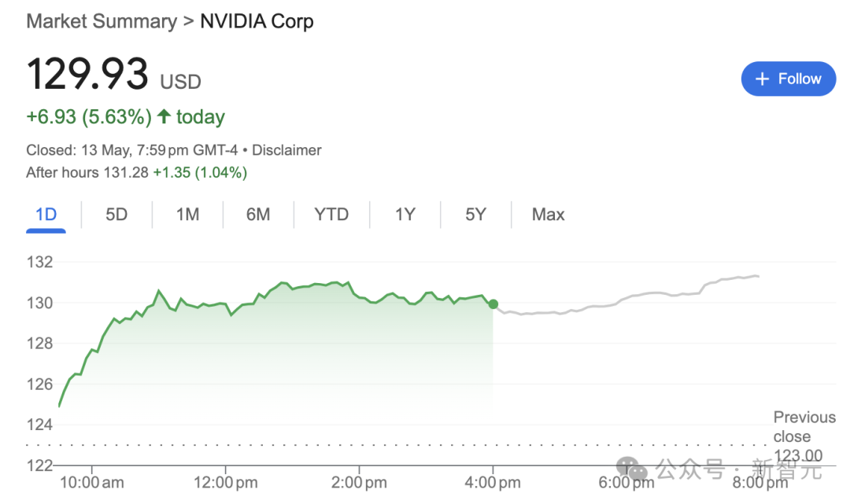
Task: Click the green upward arrow icon
Action: point(164,116)
